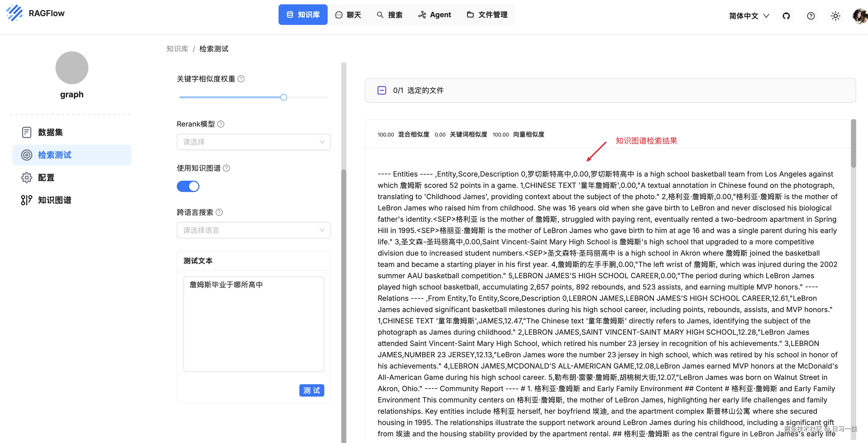This screenshot has height=443, width=868.
Task: Click help icon beside 使用知识图谱
Action: click(226, 168)
